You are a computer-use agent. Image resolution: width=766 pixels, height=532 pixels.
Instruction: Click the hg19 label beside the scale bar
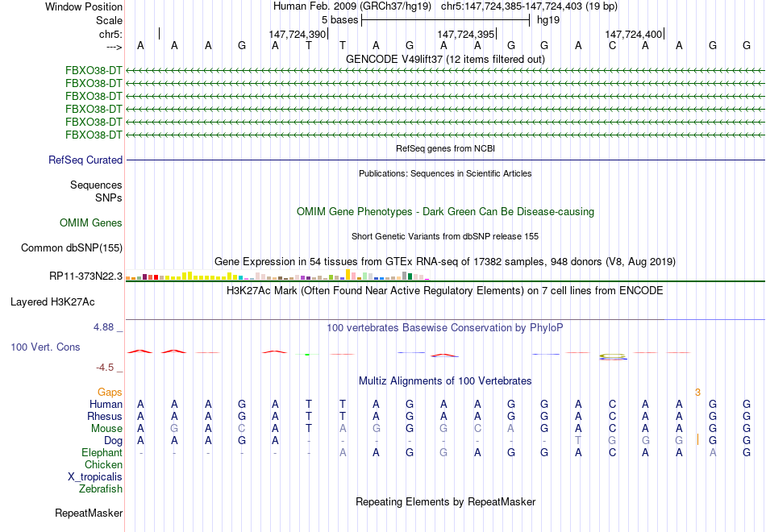pos(548,20)
